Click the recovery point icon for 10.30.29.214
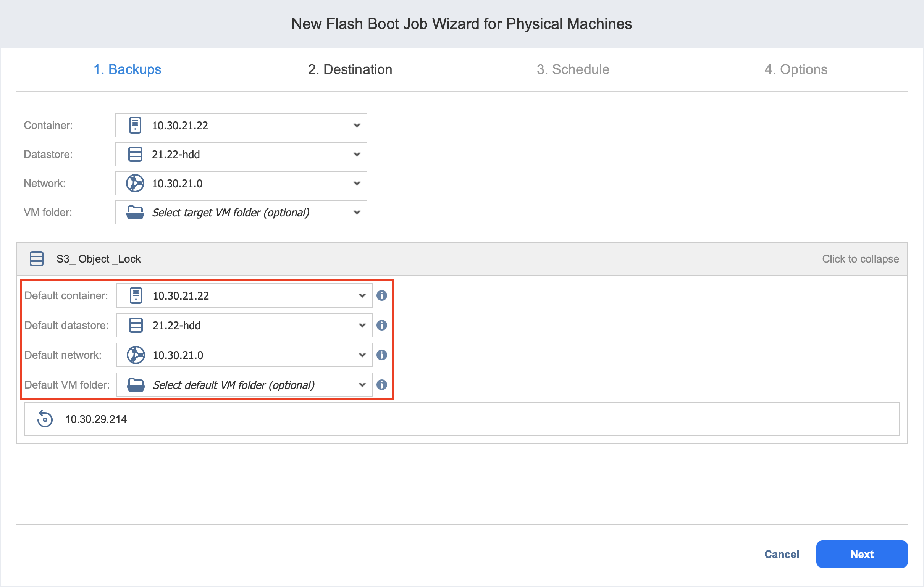The width and height of the screenshot is (924, 587). pos(45,419)
